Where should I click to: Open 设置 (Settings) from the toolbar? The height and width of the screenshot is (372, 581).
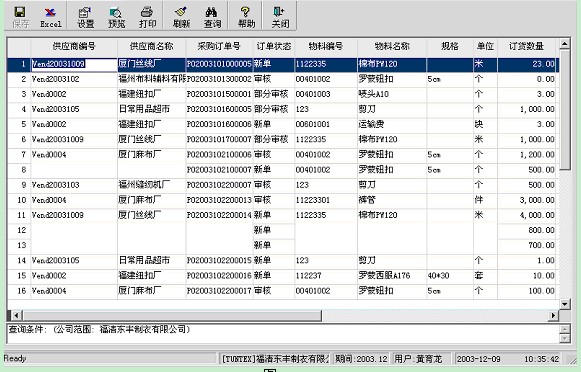pyautogui.click(x=85, y=17)
